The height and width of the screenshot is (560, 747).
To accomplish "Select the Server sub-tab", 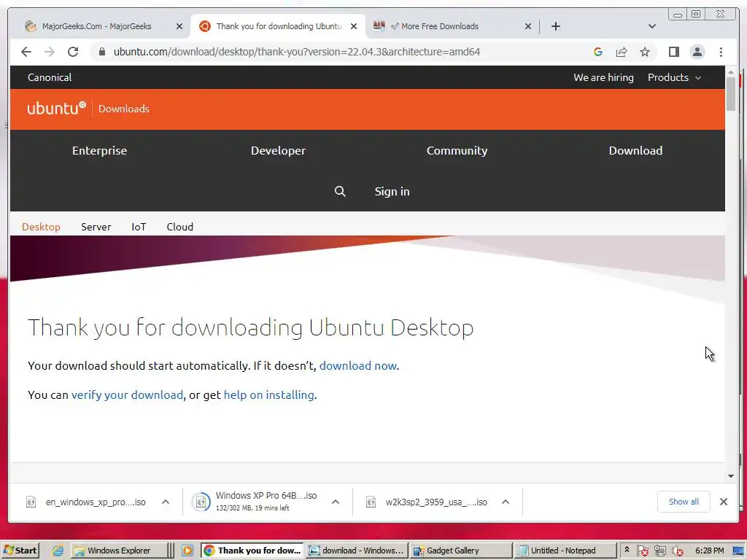I will [x=96, y=227].
